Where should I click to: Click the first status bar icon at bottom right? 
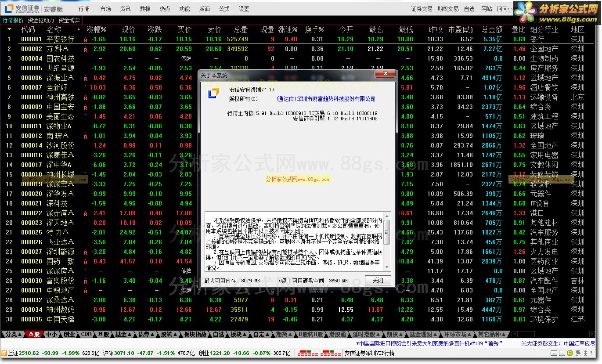coord(555,353)
